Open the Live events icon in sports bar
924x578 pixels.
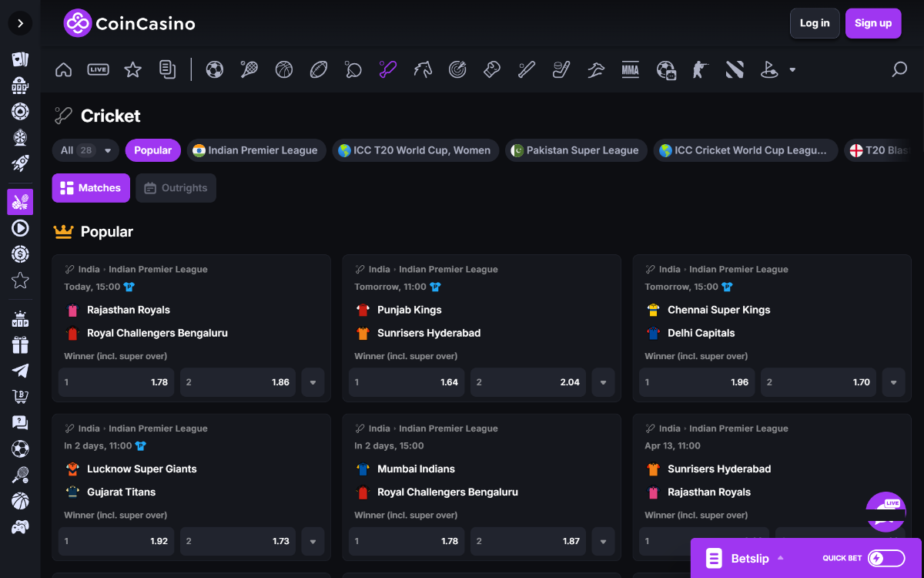[98, 70]
